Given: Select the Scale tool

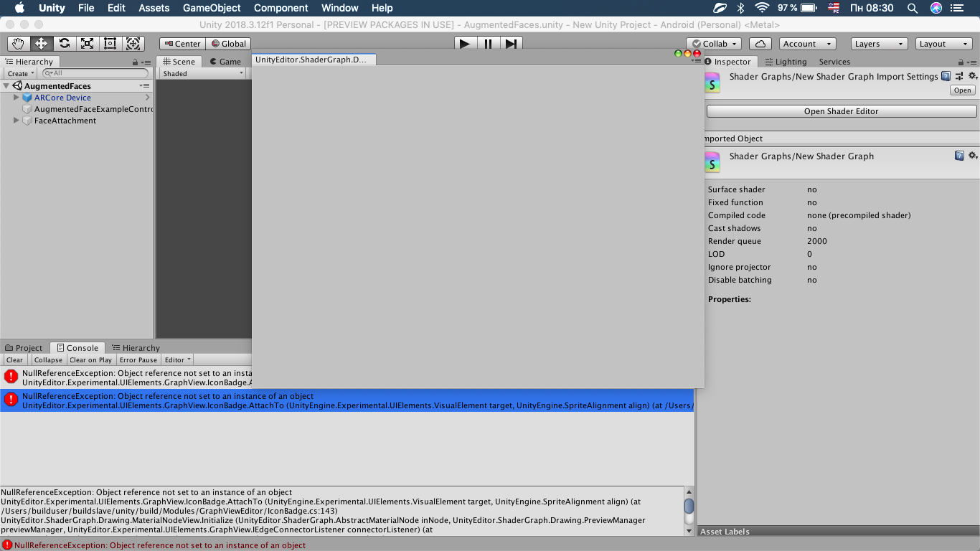Looking at the screenshot, I should pyautogui.click(x=87, y=44).
